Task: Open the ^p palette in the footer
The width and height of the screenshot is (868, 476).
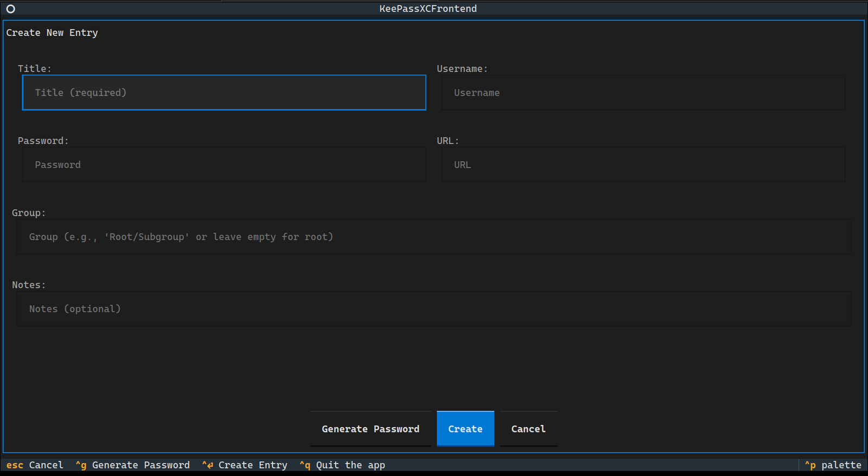Action: (833, 465)
